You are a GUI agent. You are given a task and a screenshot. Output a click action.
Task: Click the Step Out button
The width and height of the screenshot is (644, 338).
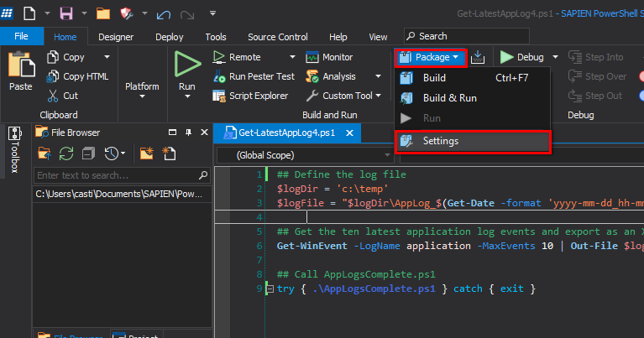[x=595, y=96]
